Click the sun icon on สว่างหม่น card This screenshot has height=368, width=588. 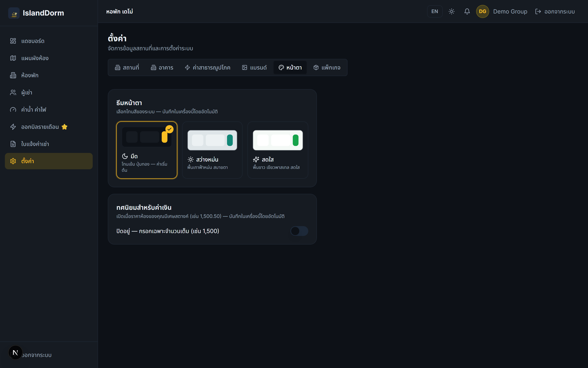[x=190, y=159]
